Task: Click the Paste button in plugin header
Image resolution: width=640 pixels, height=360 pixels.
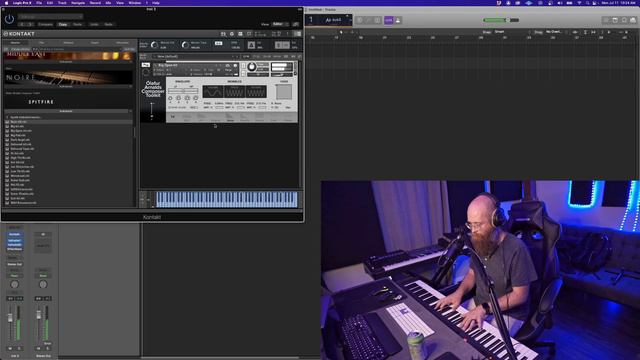Action: click(x=78, y=24)
